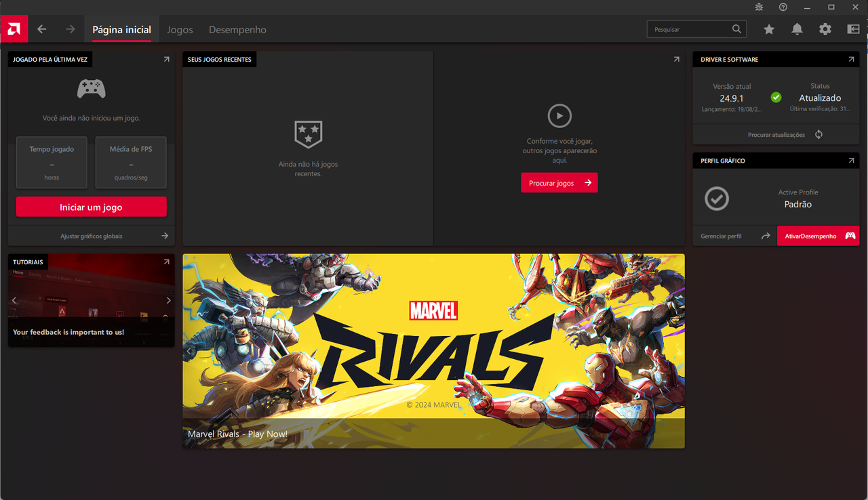Click the AMD logo icon
The image size is (868, 500).
(14, 29)
